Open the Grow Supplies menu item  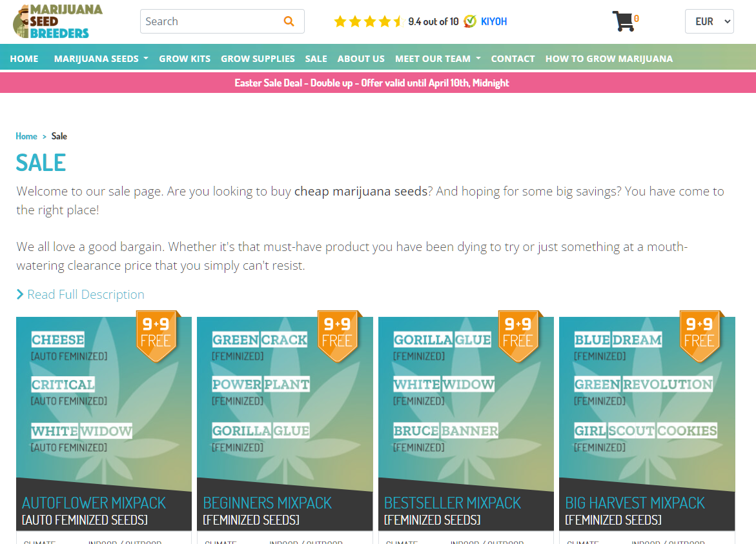(x=258, y=59)
